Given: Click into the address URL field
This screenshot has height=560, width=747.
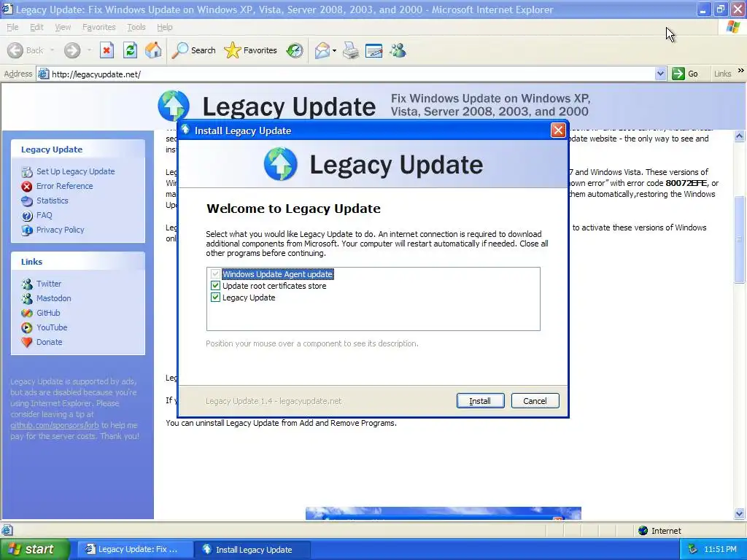Looking at the screenshot, I should pyautogui.click(x=352, y=74).
